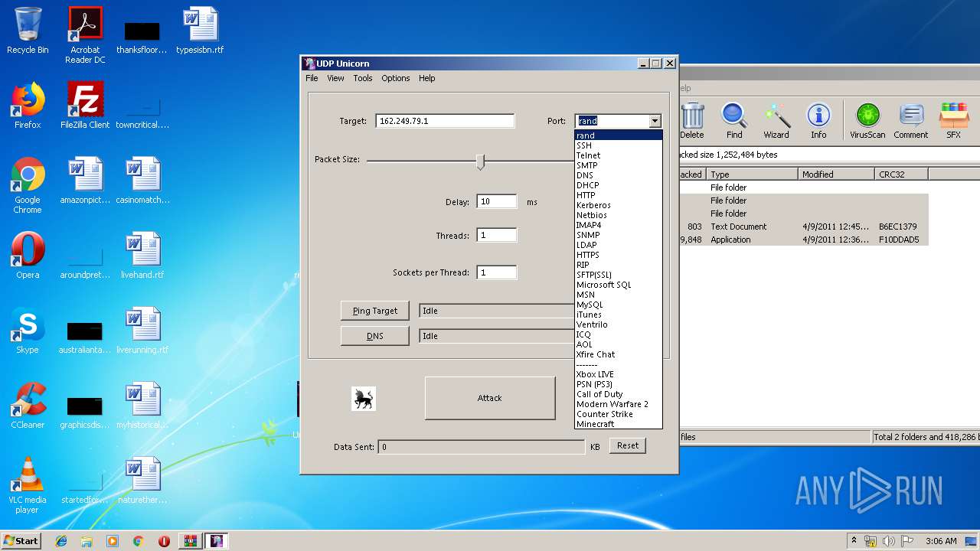Focus the Delay ms field
Image resolution: width=980 pixels, height=551 pixels.
click(x=496, y=202)
